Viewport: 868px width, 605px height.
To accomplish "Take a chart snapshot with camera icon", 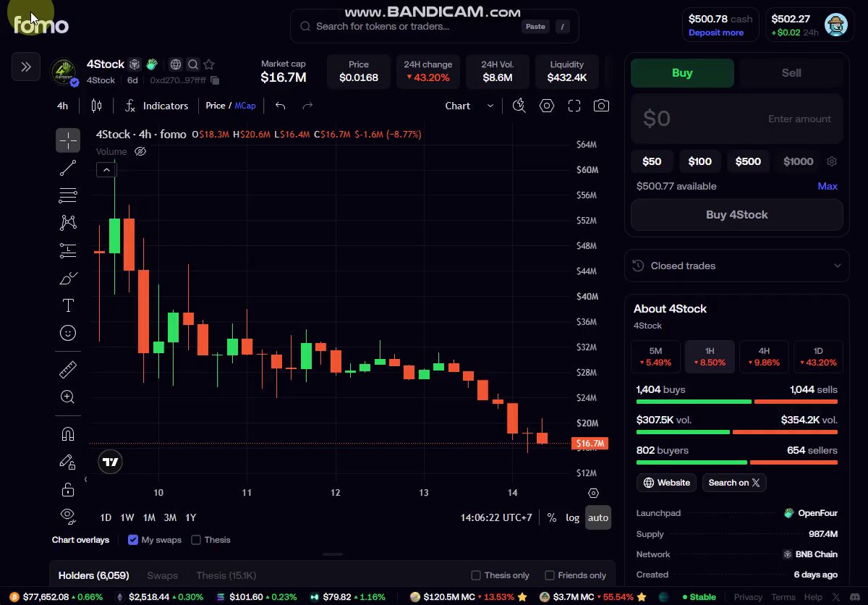I will pos(601,106).
